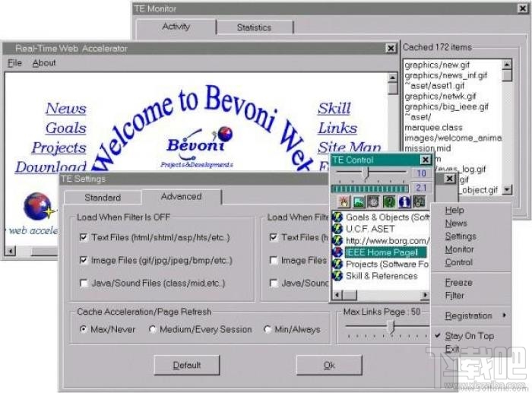The height and width of the screenshot is (393, 532).
Task: Click right arrow of TE Control list scrollbar
Action: pyautogui.click(x=424, y=295)
